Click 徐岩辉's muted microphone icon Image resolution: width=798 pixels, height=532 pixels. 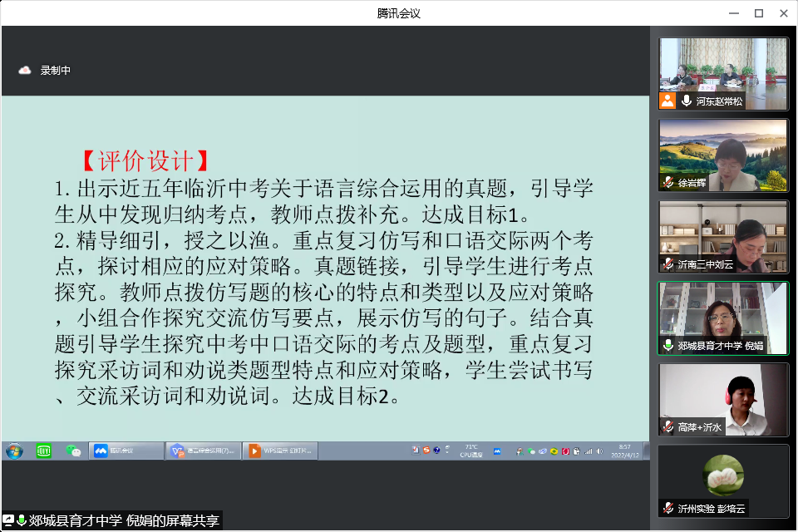click(x=667, y=183)
